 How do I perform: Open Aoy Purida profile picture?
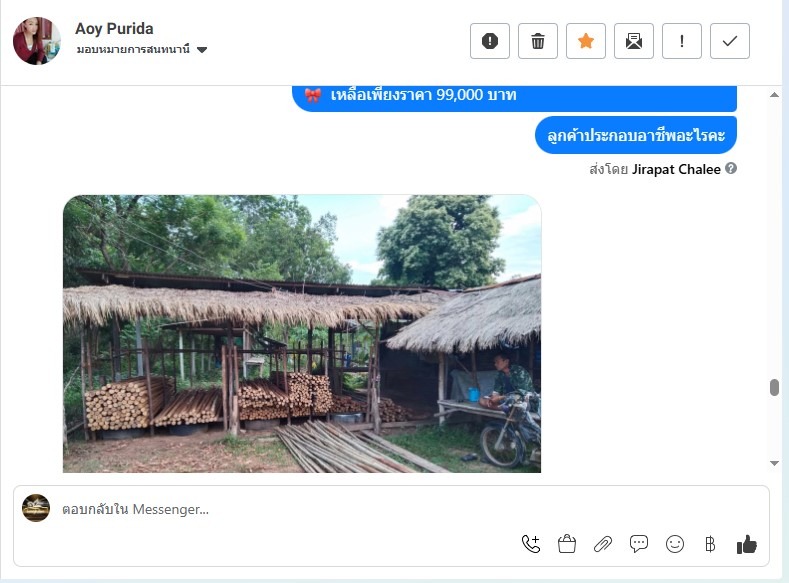(37, 41)
